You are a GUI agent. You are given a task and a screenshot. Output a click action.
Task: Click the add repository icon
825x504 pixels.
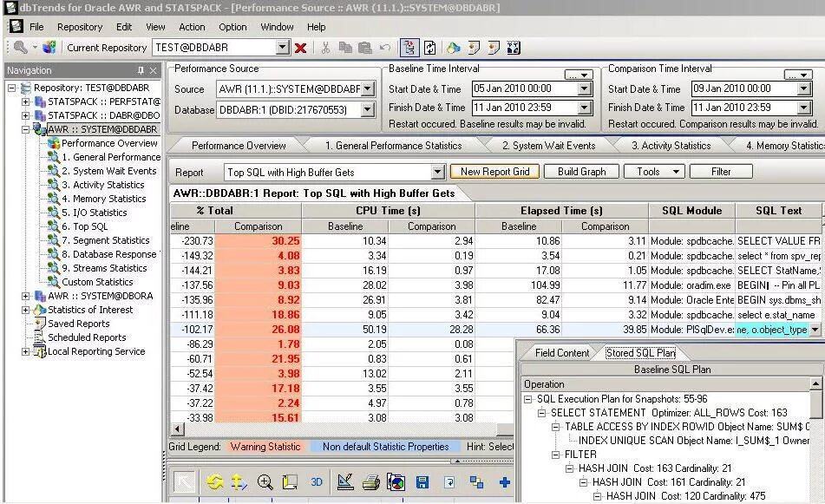(49, 48)
